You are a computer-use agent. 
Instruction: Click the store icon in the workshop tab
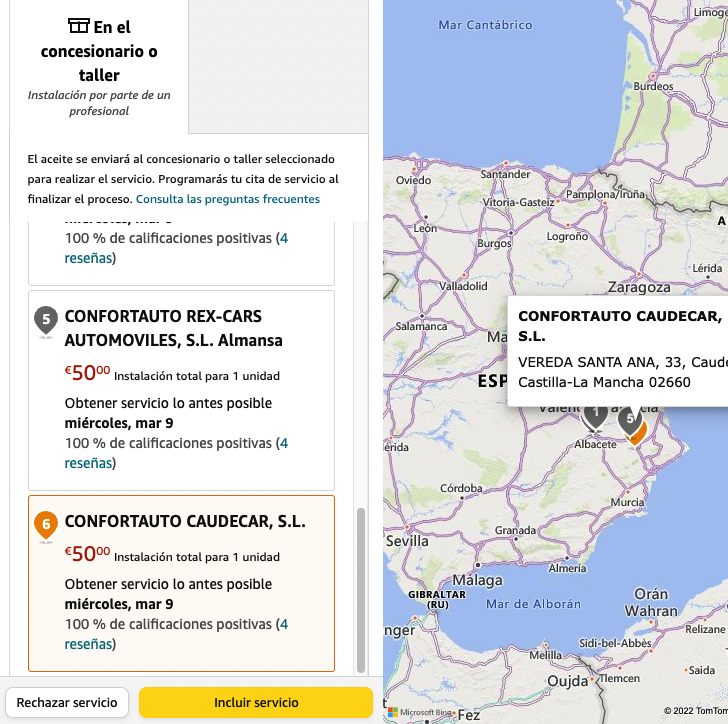[79, 27]
